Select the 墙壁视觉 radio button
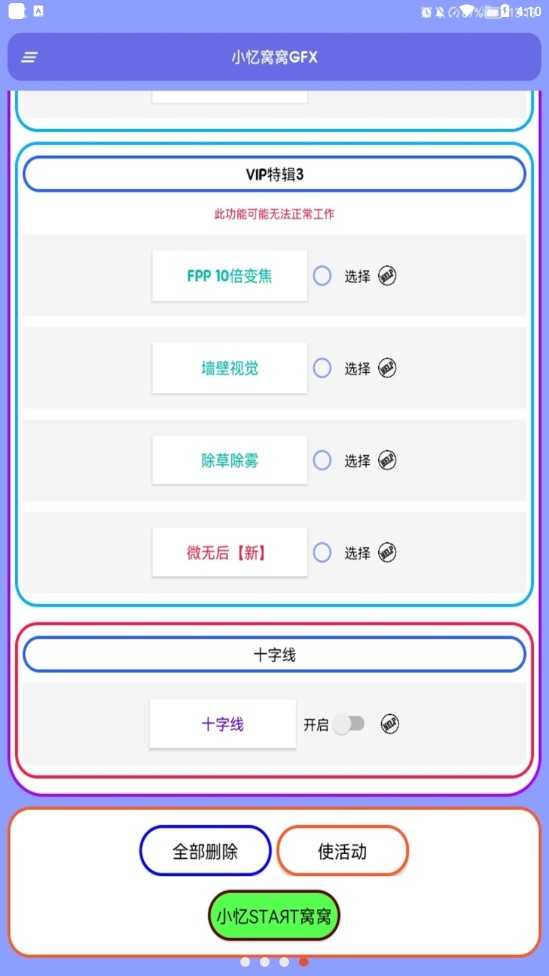Viewport: 549px width, 976px height. coord(322,368)
